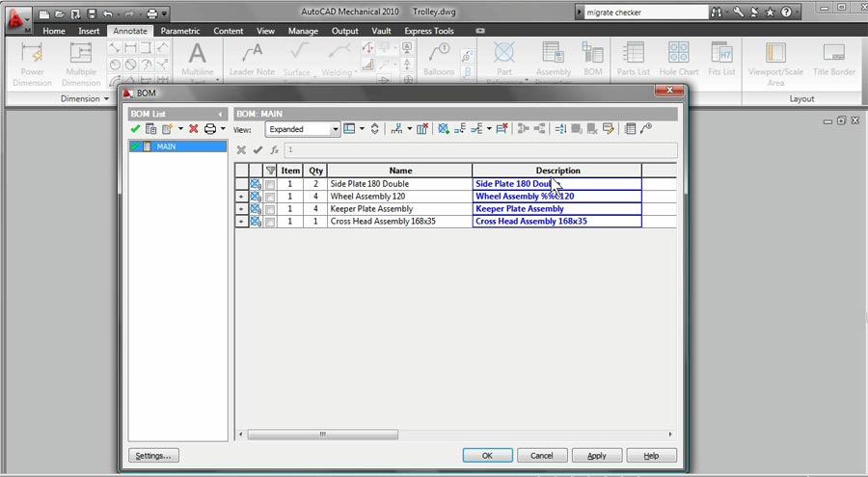Open the print icon dropdown arrow
This screenshot has width=868, height=477.
point(223,129)
